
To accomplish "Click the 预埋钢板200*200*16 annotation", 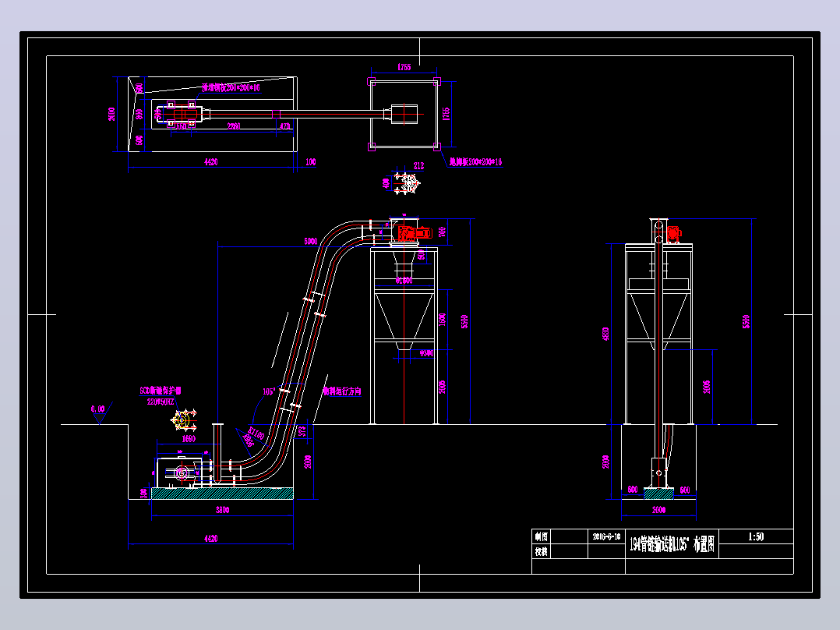I will (231, 87).
